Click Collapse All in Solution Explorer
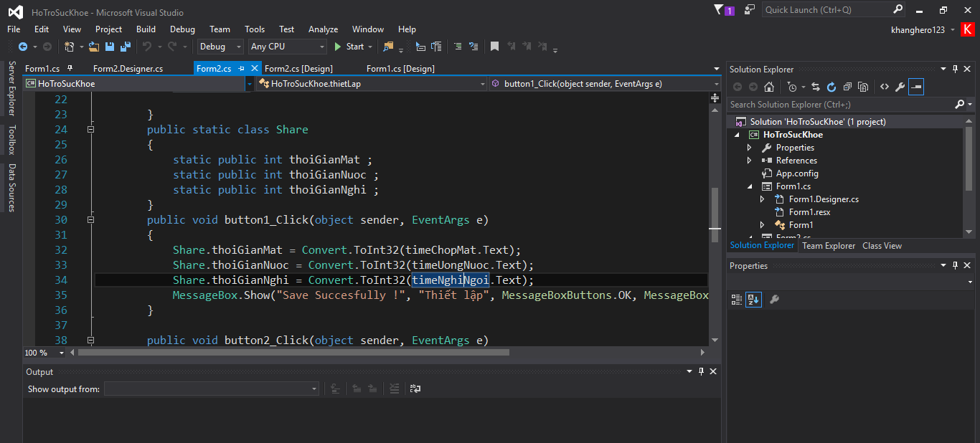 click(x=847, y=87)
